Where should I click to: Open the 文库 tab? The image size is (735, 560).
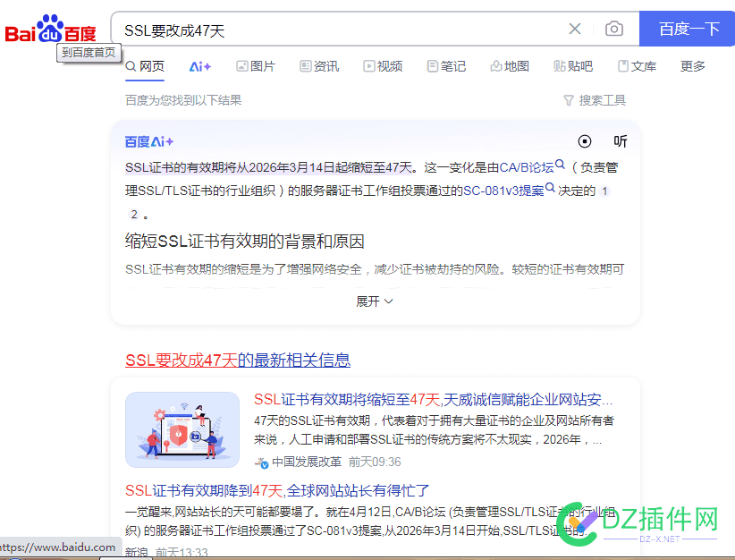pos(637,66)
